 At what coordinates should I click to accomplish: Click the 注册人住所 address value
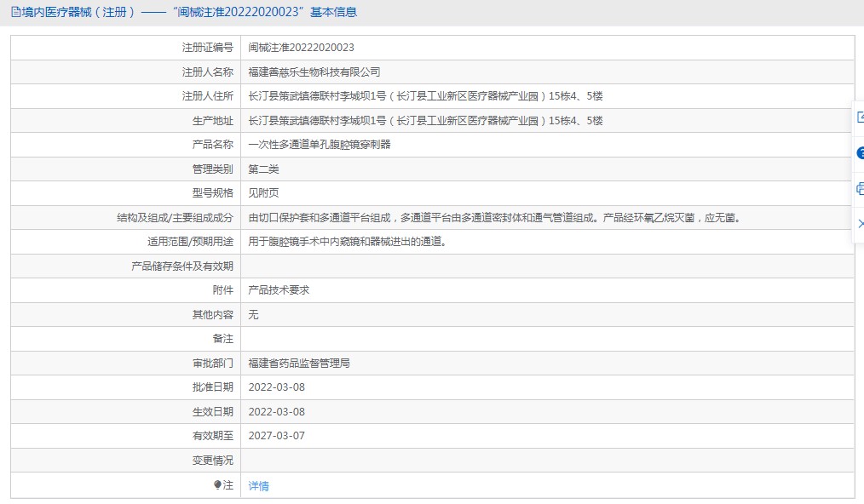click(425, 96)
